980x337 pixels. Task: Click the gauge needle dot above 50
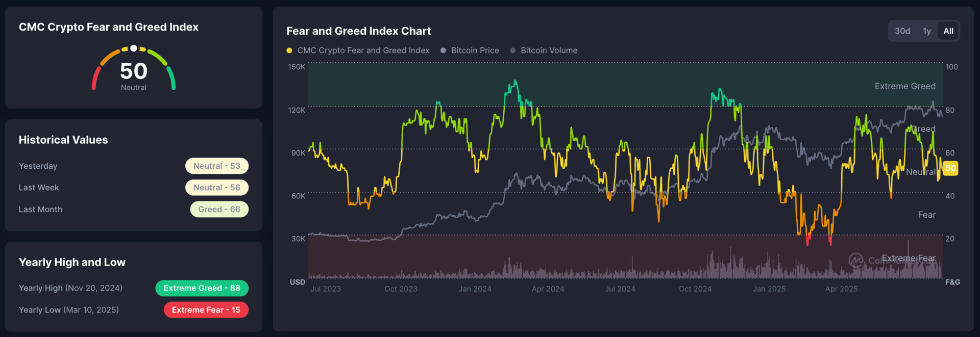pos(134,48)
